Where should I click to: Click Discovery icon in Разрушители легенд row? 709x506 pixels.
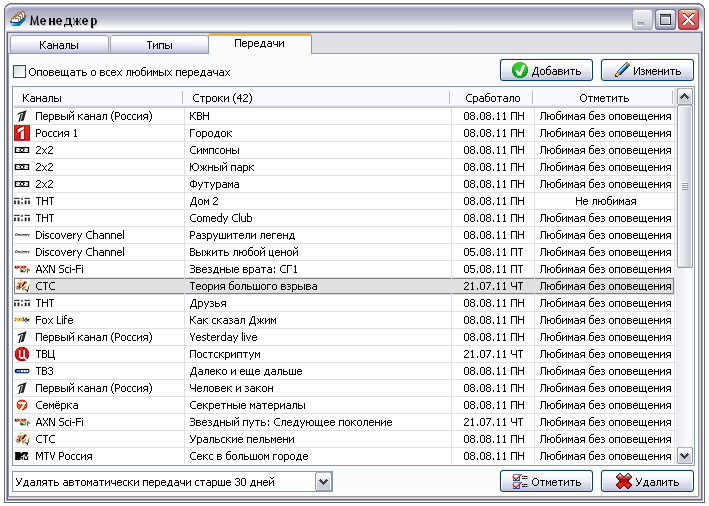point(22,235)
